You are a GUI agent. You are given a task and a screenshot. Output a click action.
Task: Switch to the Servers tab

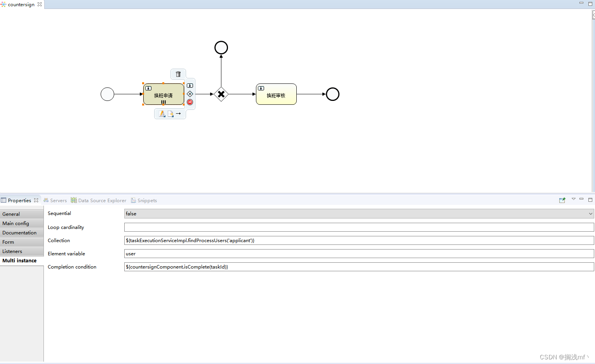click(x=55, y=200)
